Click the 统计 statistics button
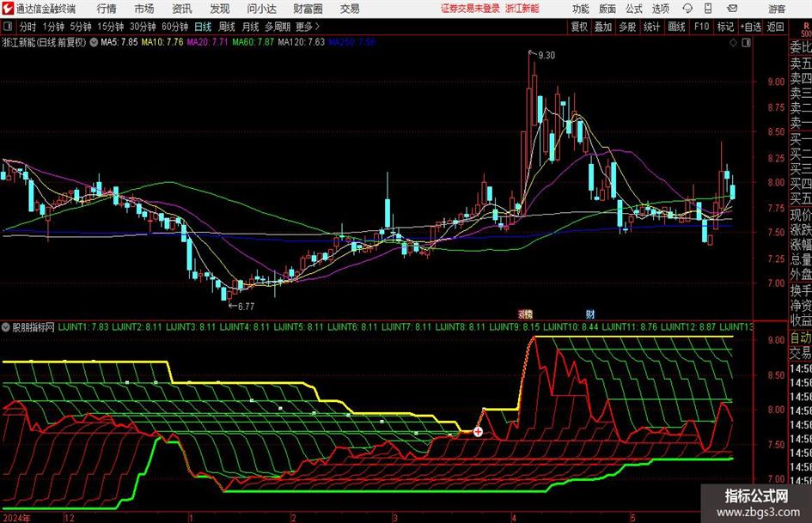Image resolution: width=812 pixels, height=523 pixels. pos(651,27)
